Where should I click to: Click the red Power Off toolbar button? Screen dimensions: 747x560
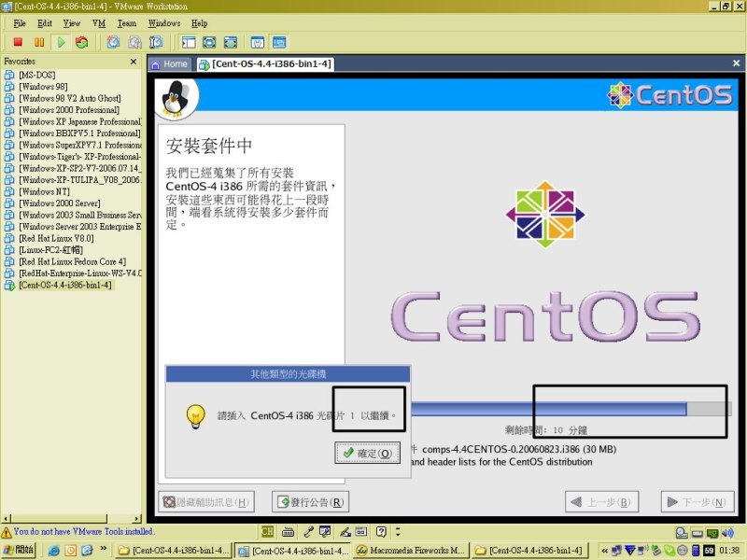[x=18, y=42]
